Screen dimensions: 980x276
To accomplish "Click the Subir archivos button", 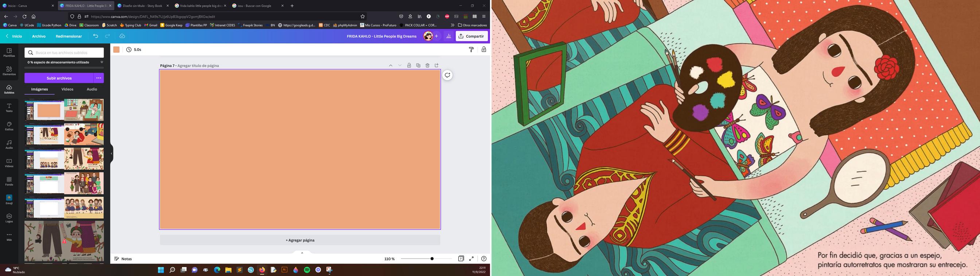I will pos(59,78).
